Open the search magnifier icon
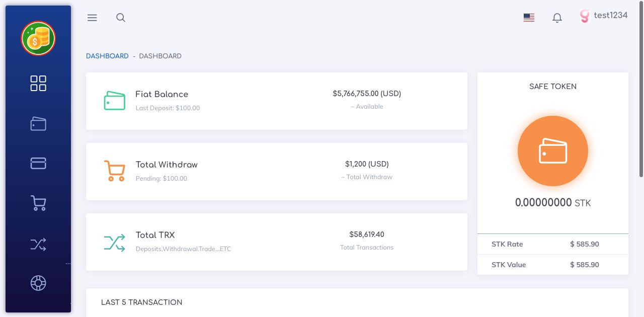Image resolution: width=644 pixels, height=317 pixels. tap(121, 18)
